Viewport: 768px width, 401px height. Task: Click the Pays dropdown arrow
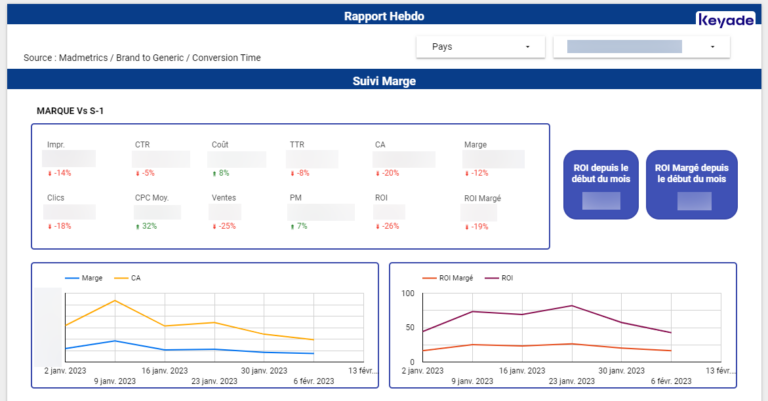(x=527, y=47)
